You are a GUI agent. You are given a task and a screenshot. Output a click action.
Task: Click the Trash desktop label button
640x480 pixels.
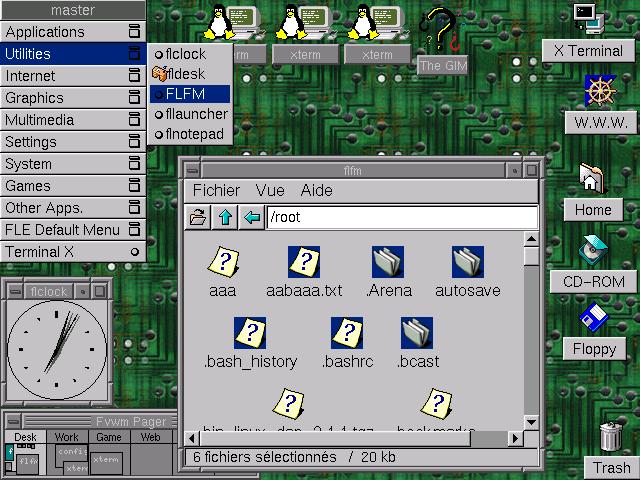[611, 468]
